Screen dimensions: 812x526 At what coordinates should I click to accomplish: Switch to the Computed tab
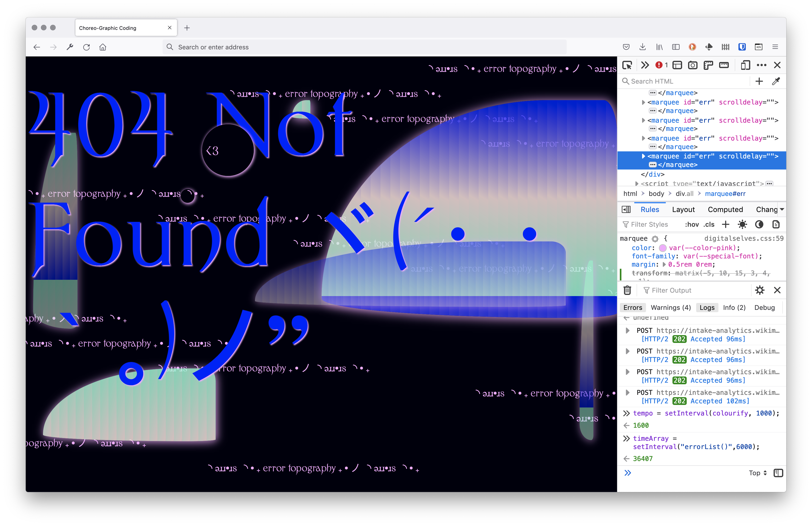tap(725, 209)
